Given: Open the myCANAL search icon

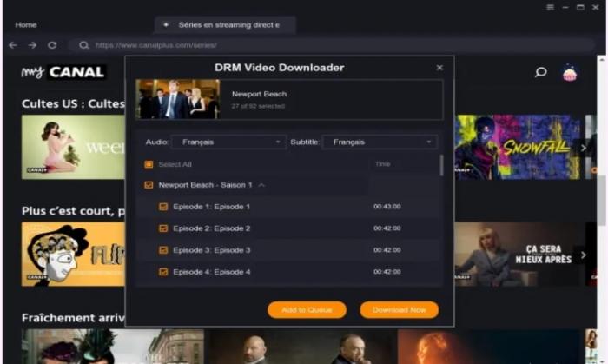Looking at the screenshot, I should [540, 72].
